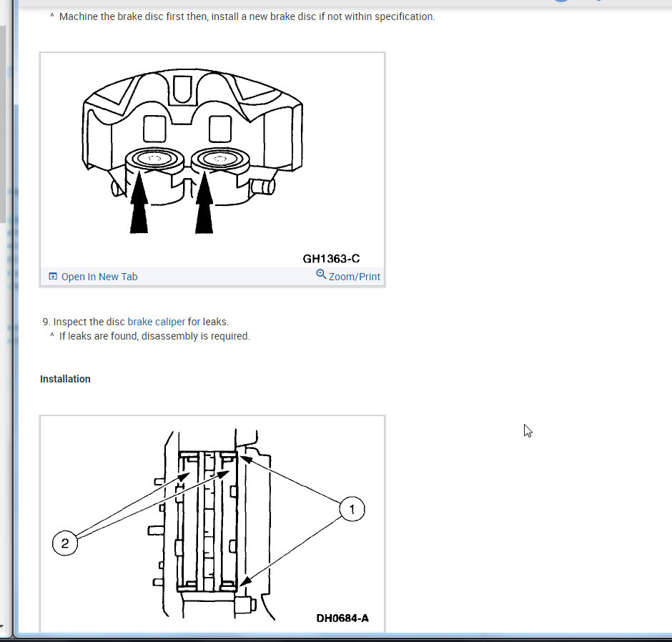This screenshot has height=642, width=672.
Task: Click callout circle number 1
Action: click(x=352, y=509)
